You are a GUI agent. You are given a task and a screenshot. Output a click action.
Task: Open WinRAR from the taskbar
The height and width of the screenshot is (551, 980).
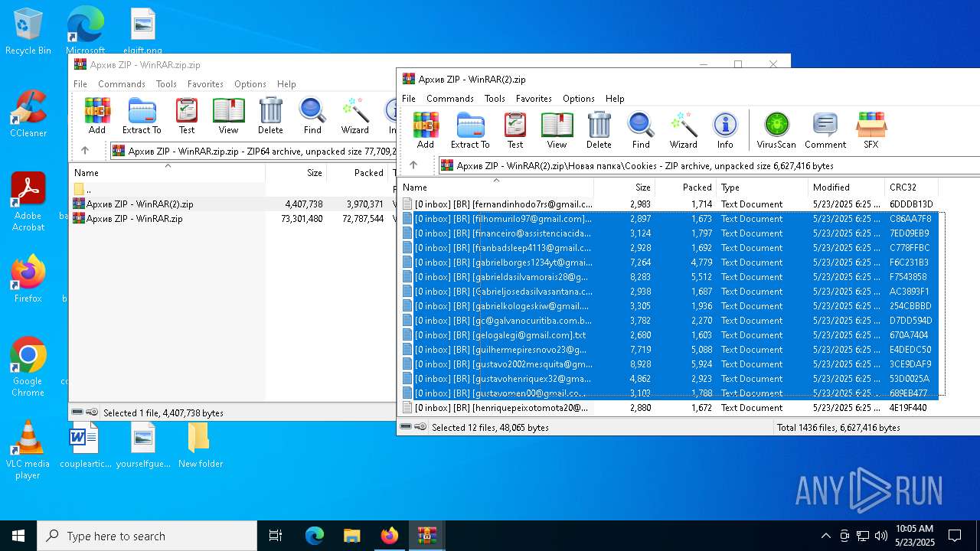(426, 536)
